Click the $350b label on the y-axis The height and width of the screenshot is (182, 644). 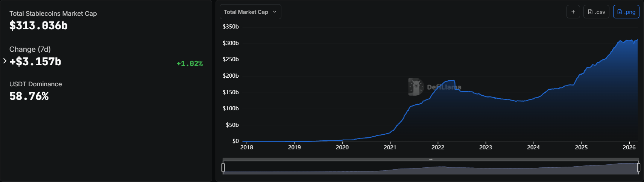(231, 27)
